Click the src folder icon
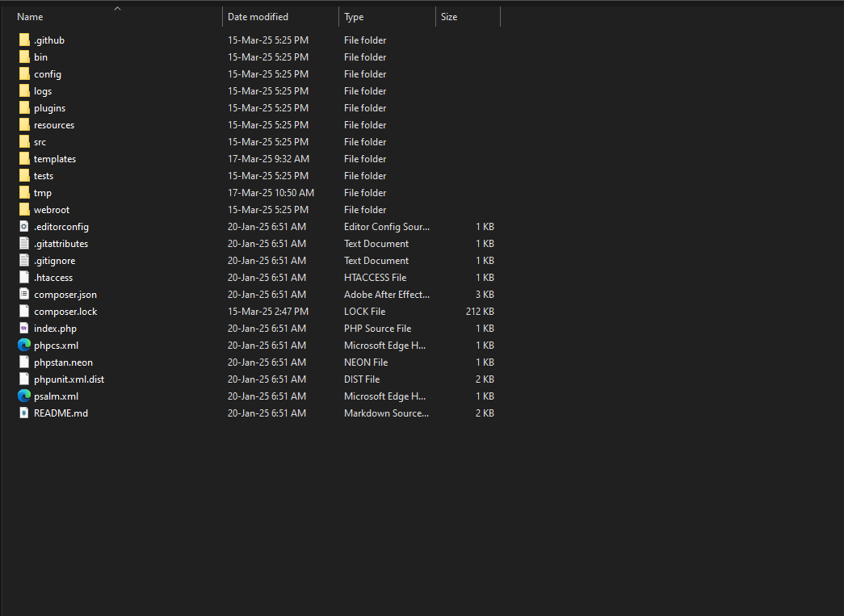The width and height of the screenshot is (844, 616). 24,141
